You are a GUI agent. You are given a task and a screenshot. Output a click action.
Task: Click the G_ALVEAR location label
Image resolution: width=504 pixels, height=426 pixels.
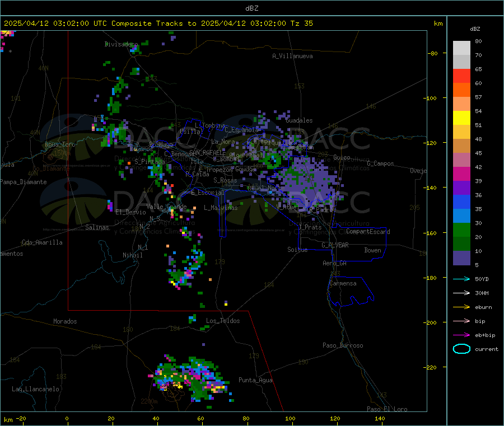[x=335, y=245]
